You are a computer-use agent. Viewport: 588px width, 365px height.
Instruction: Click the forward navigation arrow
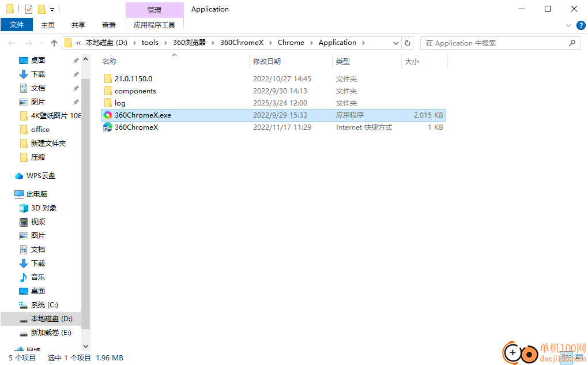[28, 43]
